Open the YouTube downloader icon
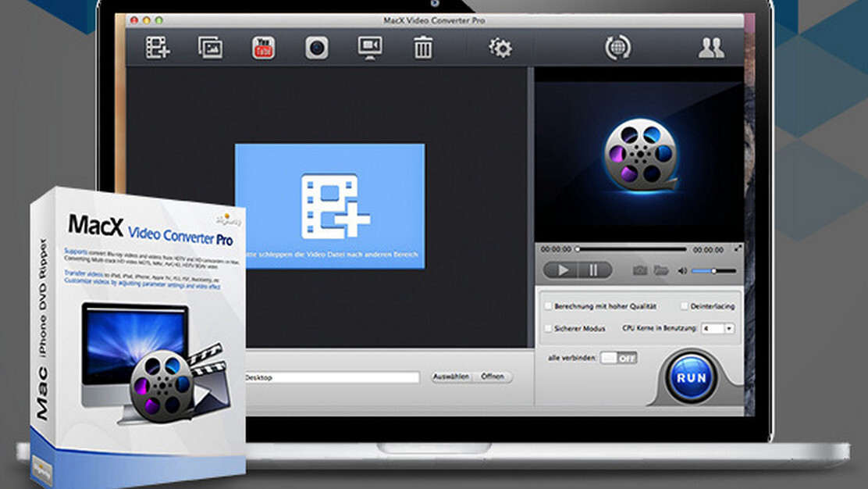Screen dimensions: 868x489 pos(264,48)
